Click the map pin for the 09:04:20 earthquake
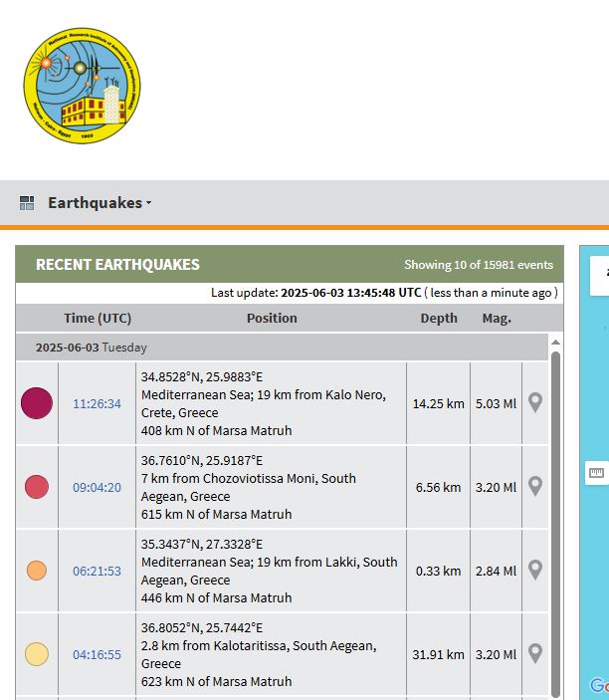 coord(535,487)
